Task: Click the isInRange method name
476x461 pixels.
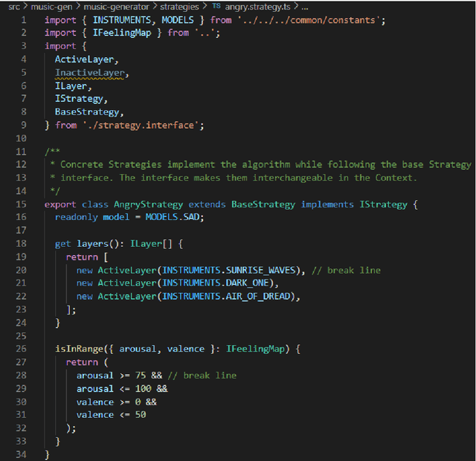Action: [x=81, y=349]
